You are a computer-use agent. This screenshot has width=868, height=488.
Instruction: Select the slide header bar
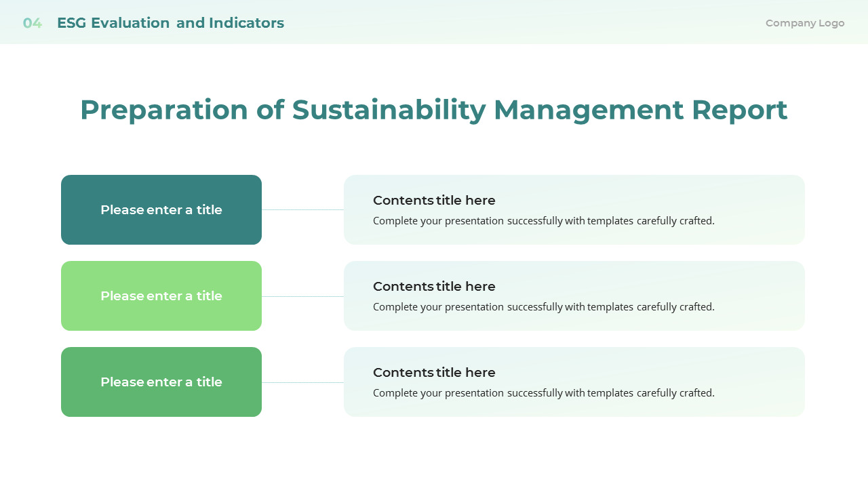(434, 22)
